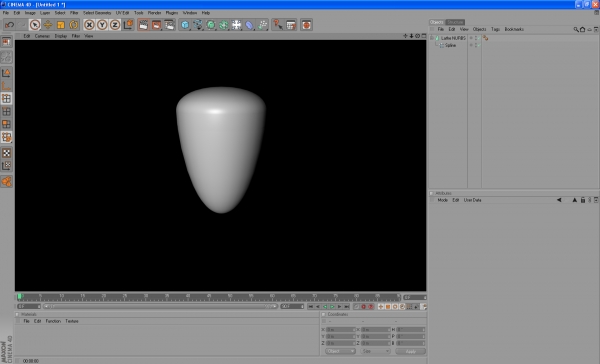Select the Lathe NURBS object
This screenshot has width=600, height=364.
(453, 38)
